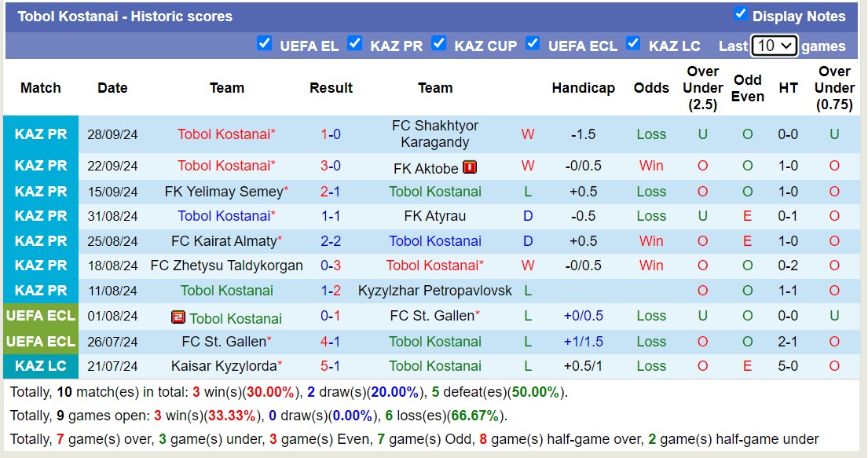
Task: Click the FK Atyrau team name
Action: 434,216
